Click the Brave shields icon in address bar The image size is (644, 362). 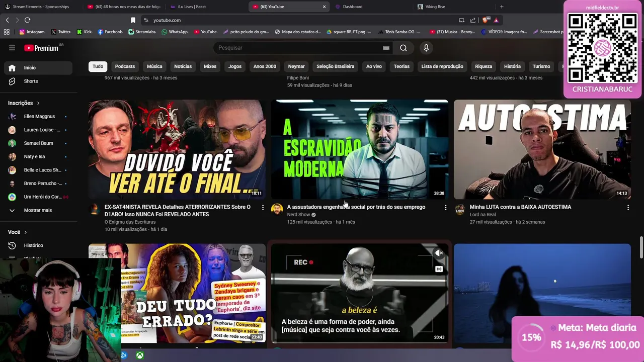[485, 20]
